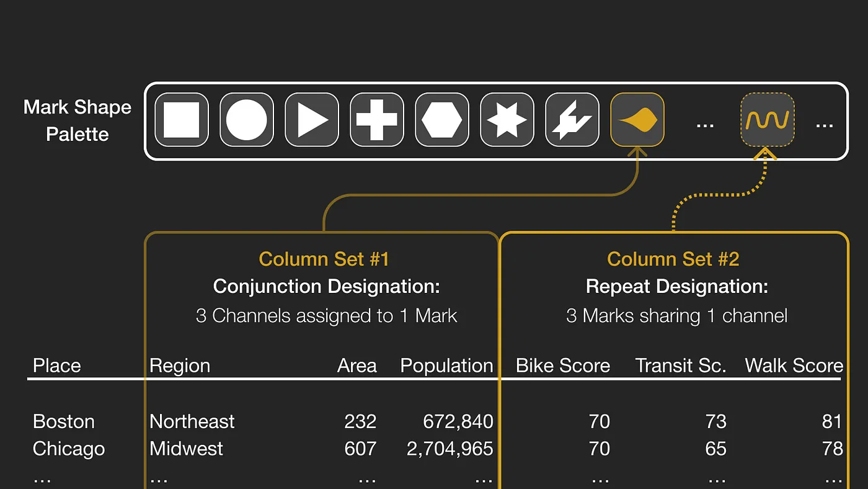Sort by the Population column header

coord(446,366)
